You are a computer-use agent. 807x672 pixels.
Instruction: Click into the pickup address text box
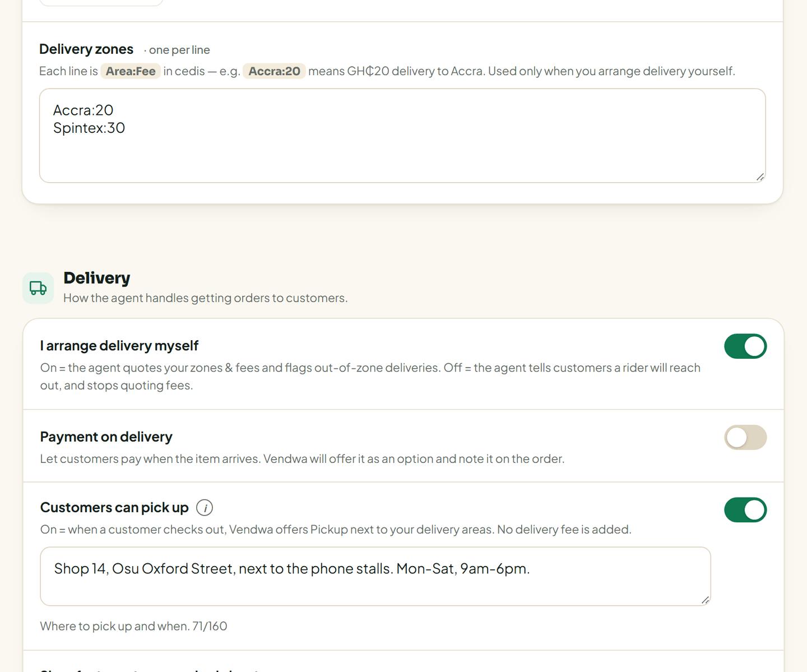coord(375,576)
